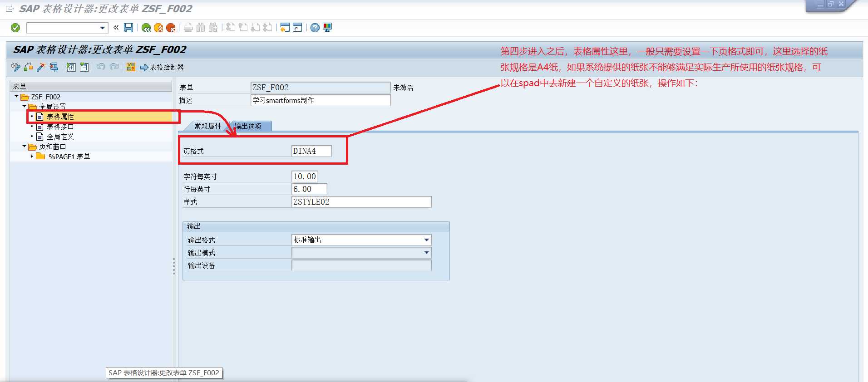The height and width of the screenshot is (382, 868).
Task: Click the Last Page navigation icon
Action: point(267,28)
